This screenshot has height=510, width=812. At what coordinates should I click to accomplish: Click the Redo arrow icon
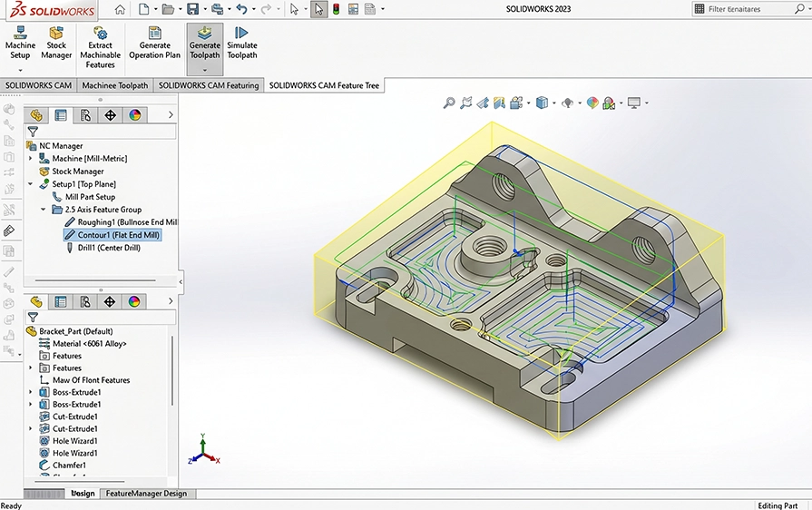click(x=266, y=9)
